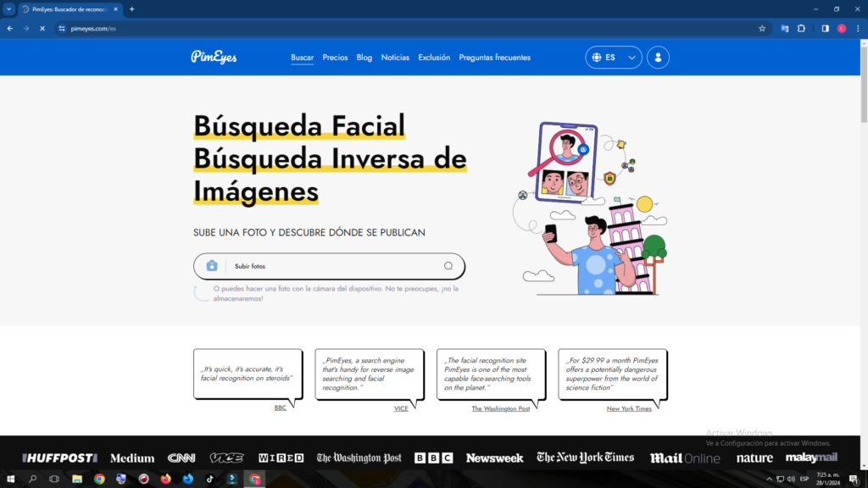Expand the ES language selector
The width and height of the screenshot is (868, 488).
[x=614, y=58]
